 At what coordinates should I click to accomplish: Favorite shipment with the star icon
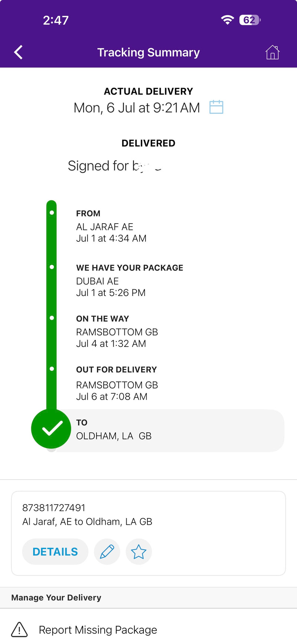tap(138, 552)
